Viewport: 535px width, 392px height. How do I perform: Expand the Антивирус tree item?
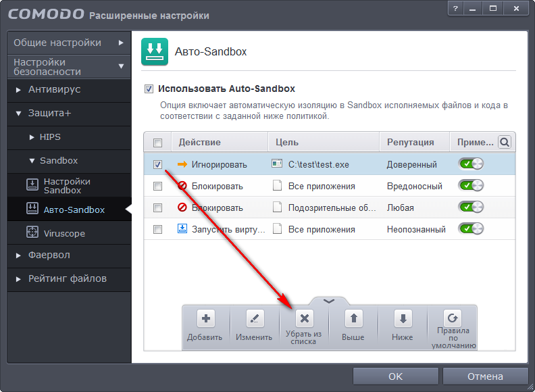tap(18, 90)
